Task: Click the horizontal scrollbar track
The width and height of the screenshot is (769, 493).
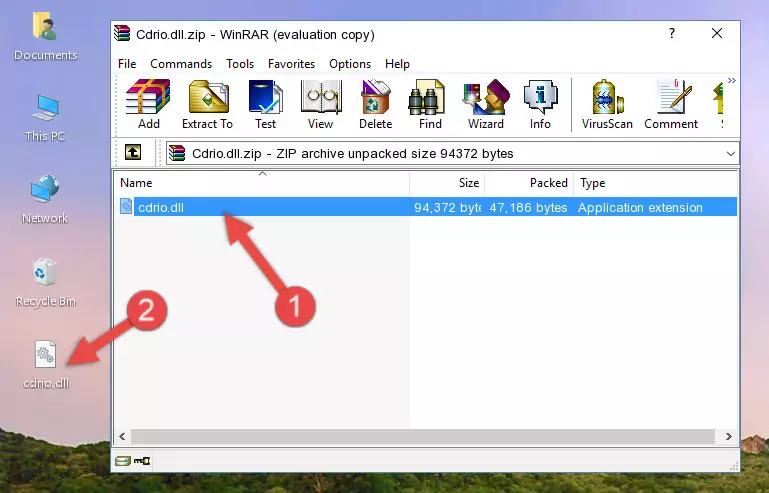Action: (x=423, y=436)
